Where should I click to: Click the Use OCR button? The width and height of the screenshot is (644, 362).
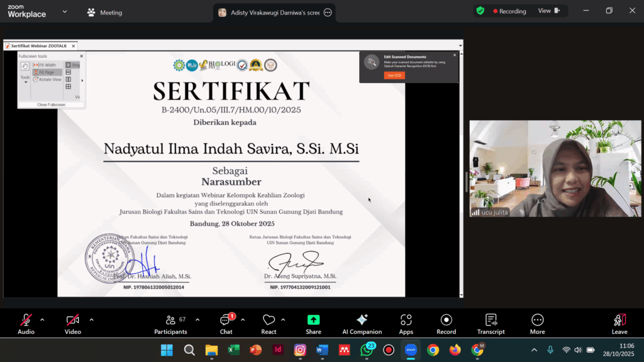[x=394, y=75]
